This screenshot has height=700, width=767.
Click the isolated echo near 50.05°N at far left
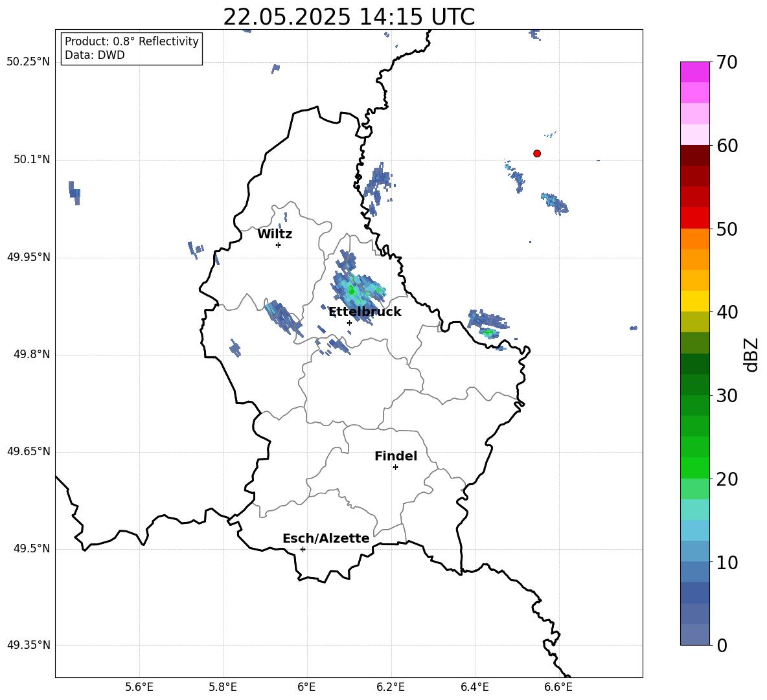pos(74,192)
